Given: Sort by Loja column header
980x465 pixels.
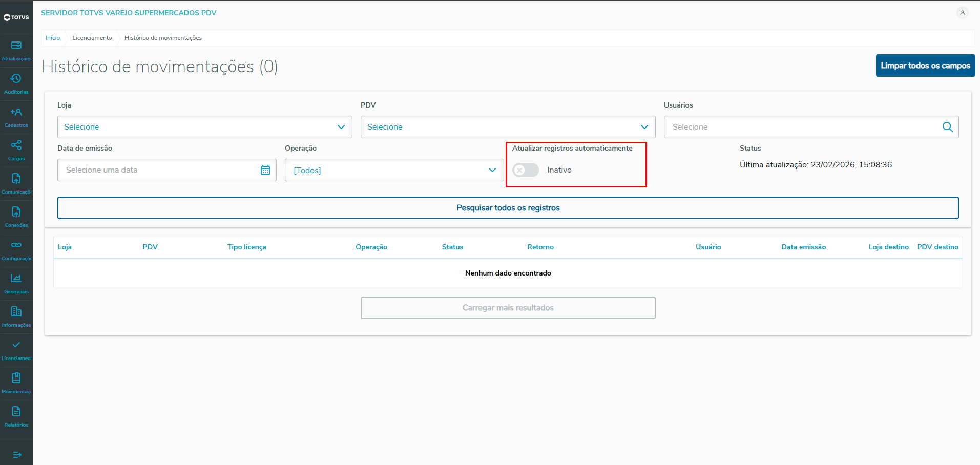Looking at the screenshot, I should 65,247.
